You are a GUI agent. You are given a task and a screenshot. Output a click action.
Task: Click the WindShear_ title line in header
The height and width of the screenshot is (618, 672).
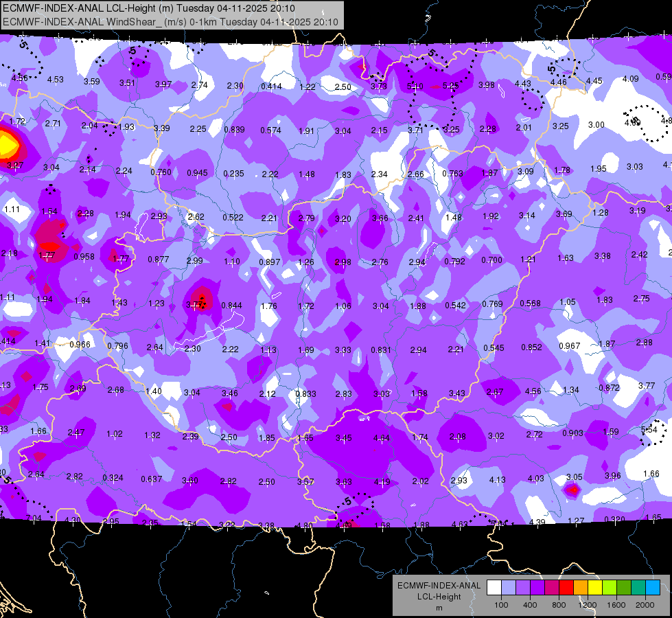point(170,22)
